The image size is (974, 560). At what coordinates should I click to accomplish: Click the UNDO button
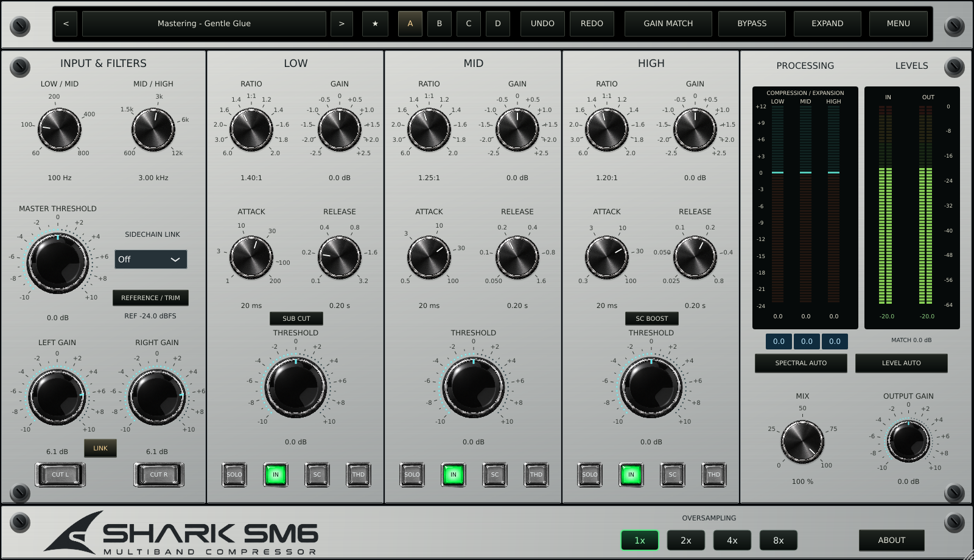tap(542, 24)
